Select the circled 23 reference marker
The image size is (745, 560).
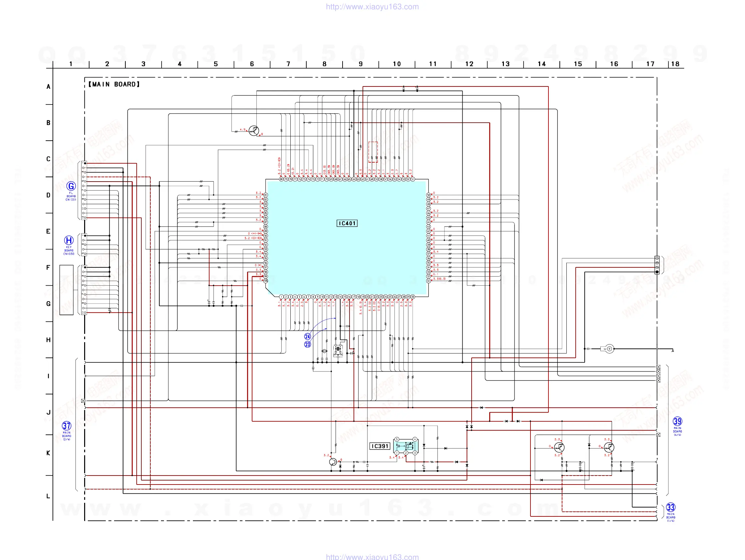[x=308, y=345]
